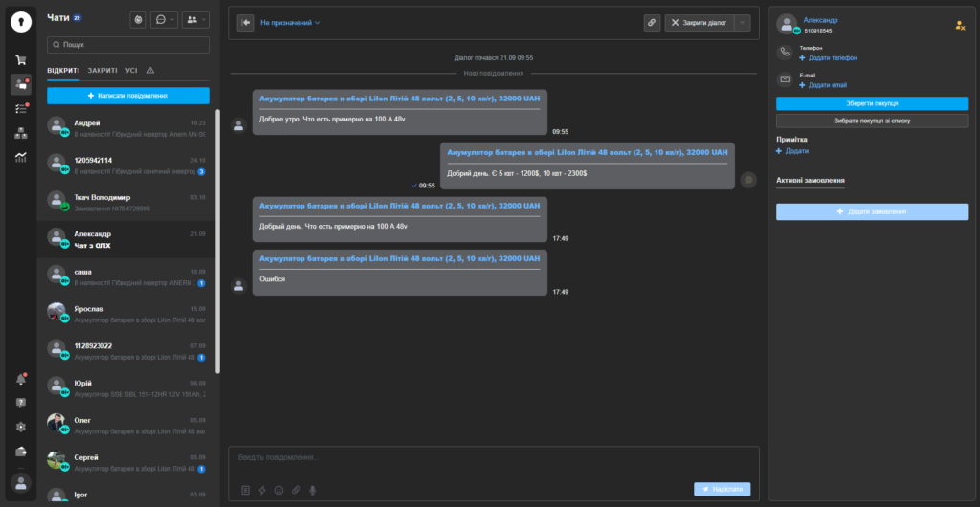Click the block user icon for Александр

click(x=960, y=26)
